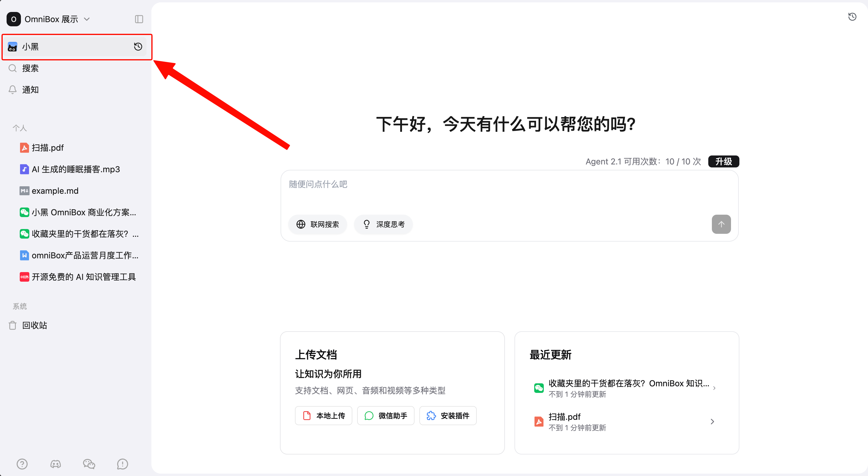This screenshot has height=476, width=868.
Task: Click the 个人 section label
Action: (19, 128)
